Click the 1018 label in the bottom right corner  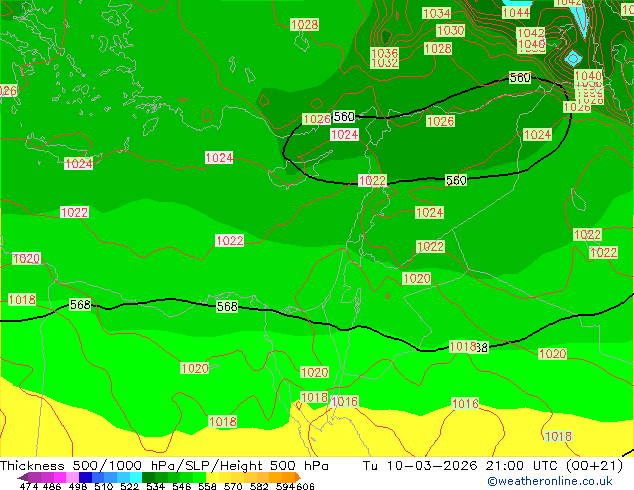tap(558, 437)
